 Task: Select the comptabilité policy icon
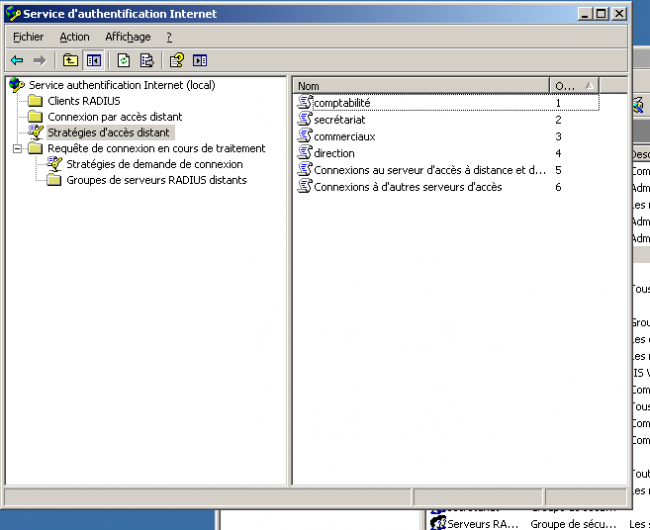click(x=305, y=103)
